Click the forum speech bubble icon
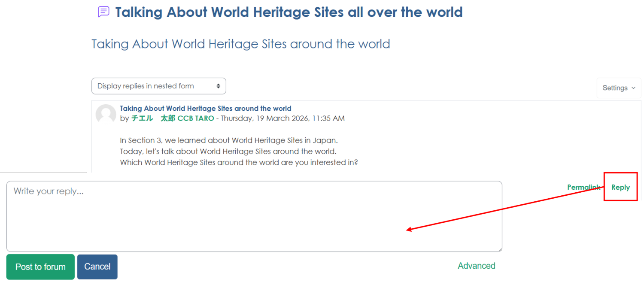 103,12
